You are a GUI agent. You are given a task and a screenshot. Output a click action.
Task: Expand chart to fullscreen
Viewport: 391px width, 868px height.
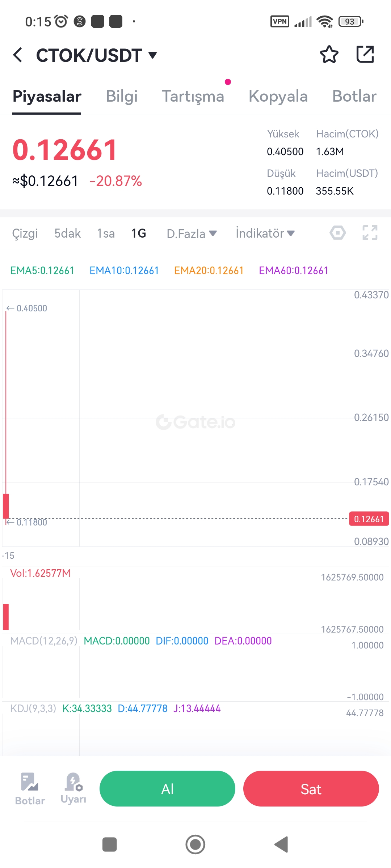pyautogui.click(x=370, y=233)
